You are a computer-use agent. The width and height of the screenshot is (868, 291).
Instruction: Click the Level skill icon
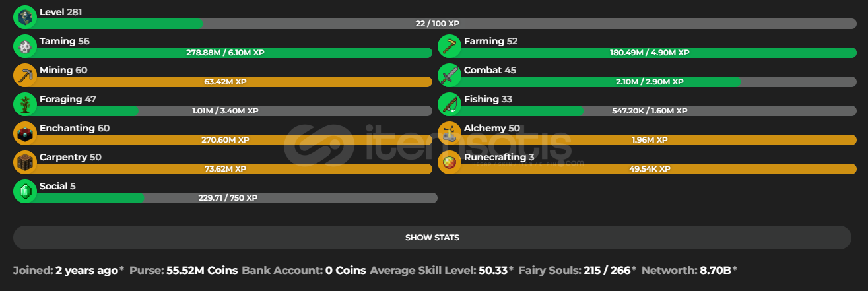point(25,17)
